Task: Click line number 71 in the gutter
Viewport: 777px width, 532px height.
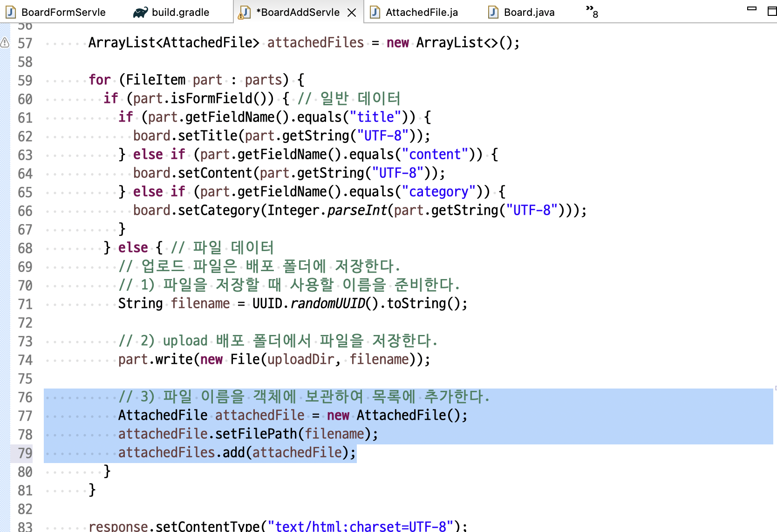Action: coord(25,304)
